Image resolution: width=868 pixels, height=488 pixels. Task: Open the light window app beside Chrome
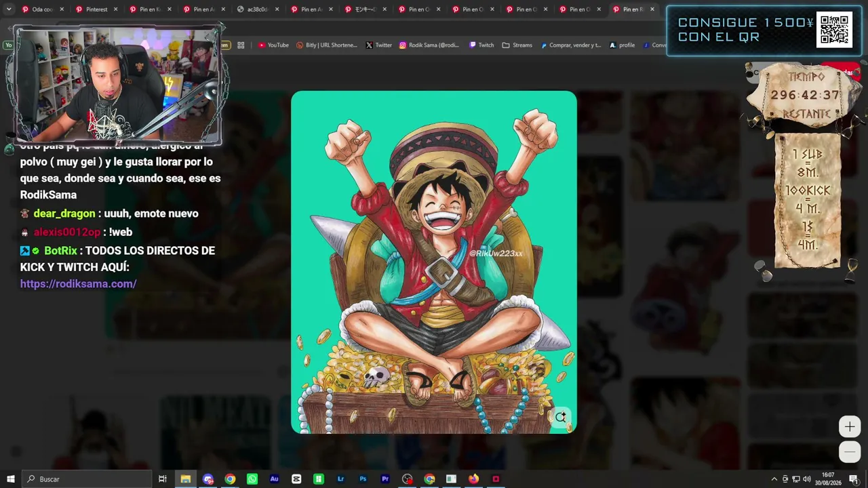[451, 479]
